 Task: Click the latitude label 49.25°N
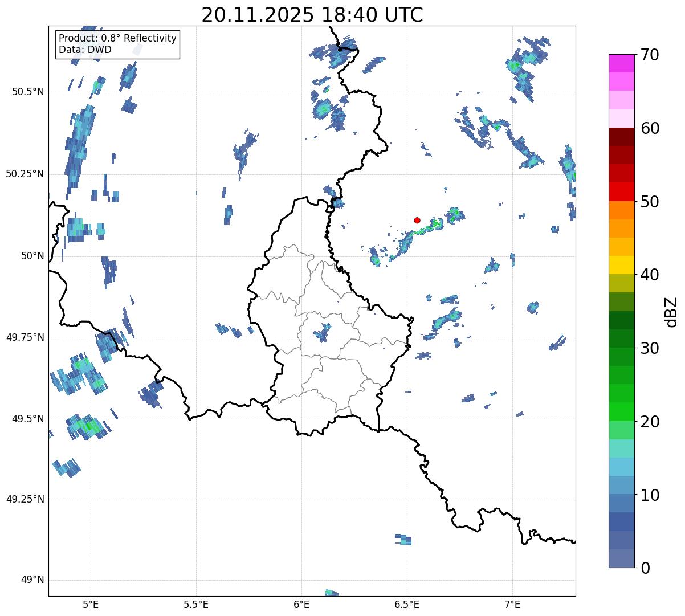25,500
